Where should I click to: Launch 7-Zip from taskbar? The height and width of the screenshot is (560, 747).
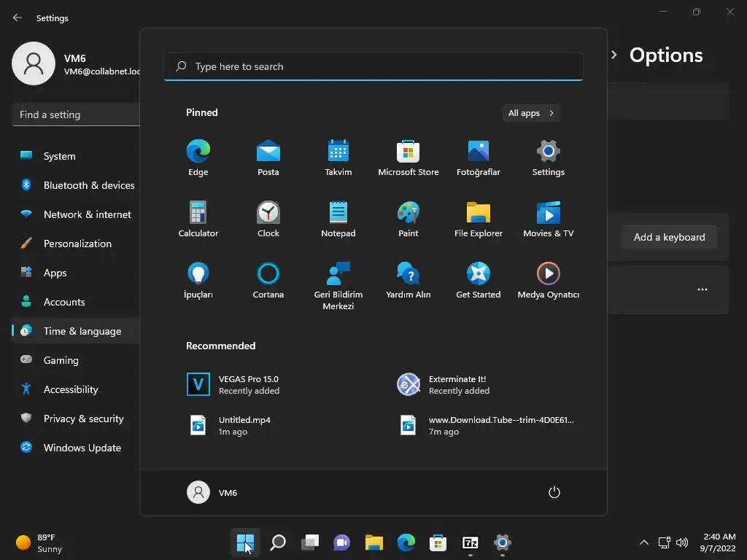(471, 542)
